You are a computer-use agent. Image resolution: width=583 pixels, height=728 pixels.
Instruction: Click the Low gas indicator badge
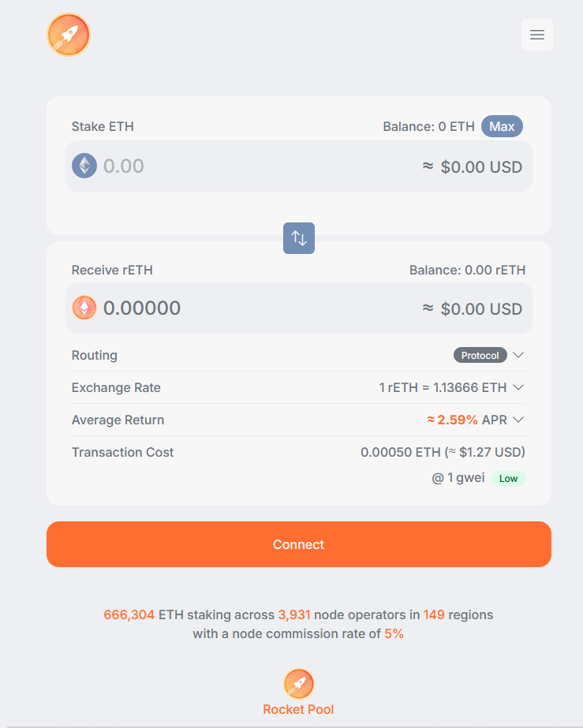coord(509,479)
